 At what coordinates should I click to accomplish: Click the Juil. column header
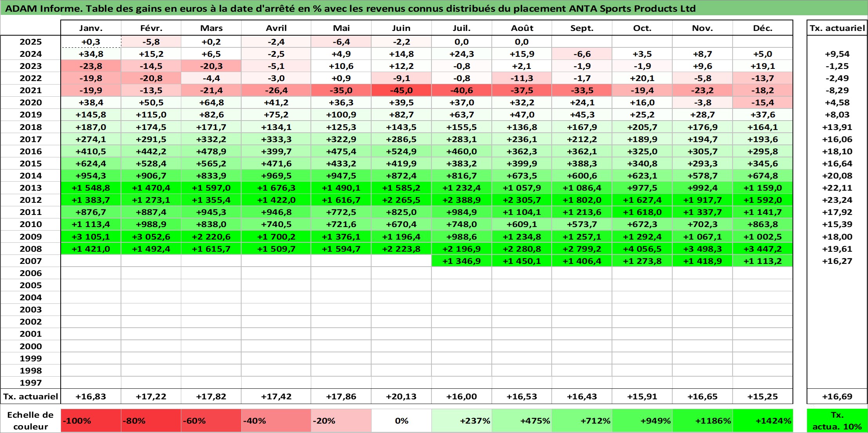pyautogui.click(x=462, y=28)
